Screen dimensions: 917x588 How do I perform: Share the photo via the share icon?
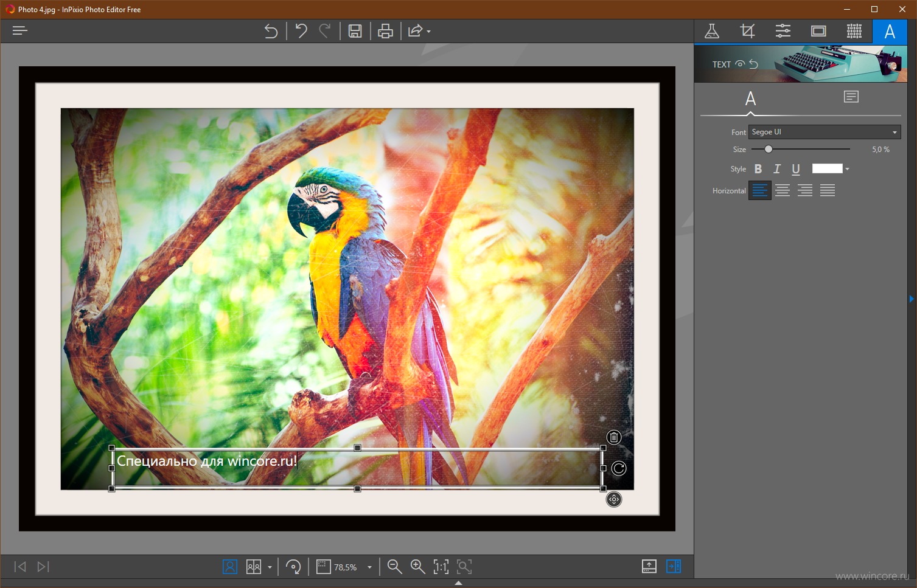click(x=415, y=31)
